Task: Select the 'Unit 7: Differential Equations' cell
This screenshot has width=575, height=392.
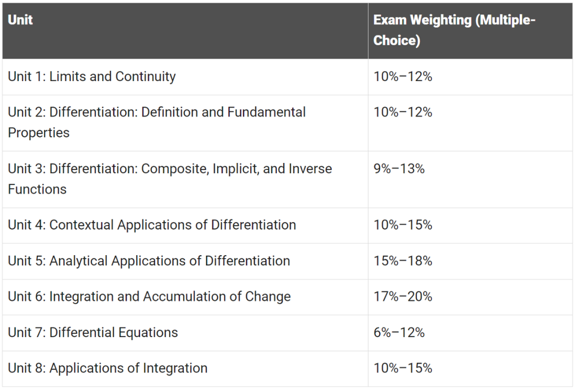Action: [185, 332]
